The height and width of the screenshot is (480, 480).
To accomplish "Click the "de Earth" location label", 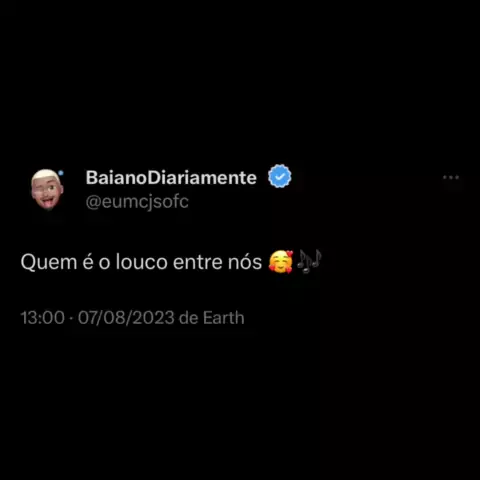I will tap(212, 318).
